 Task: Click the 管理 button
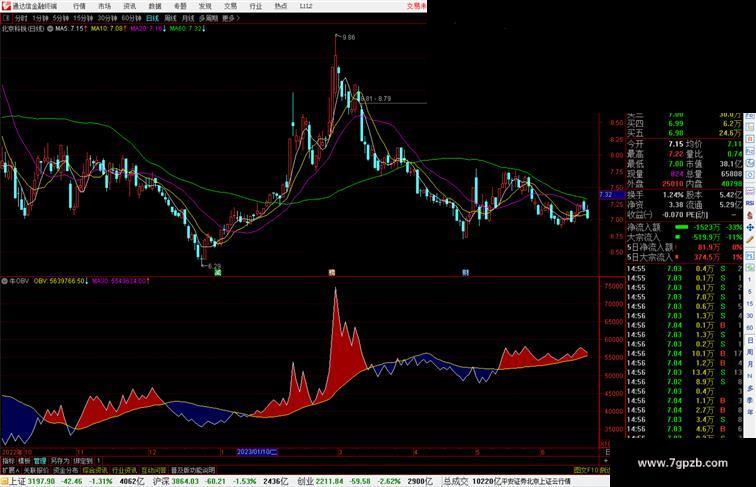(40, 461)
